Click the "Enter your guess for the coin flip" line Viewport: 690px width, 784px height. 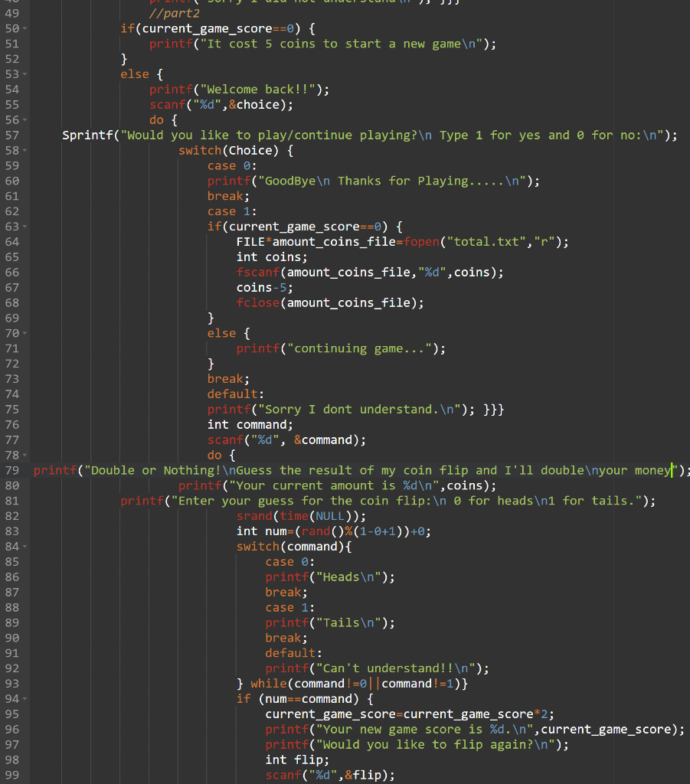[x=388, y=501]
